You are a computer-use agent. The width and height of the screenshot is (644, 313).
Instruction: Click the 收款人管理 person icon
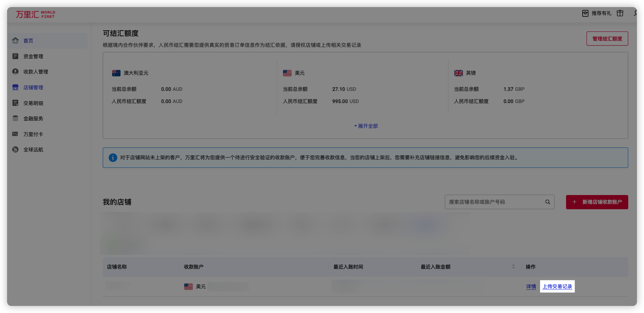(15, 72)
